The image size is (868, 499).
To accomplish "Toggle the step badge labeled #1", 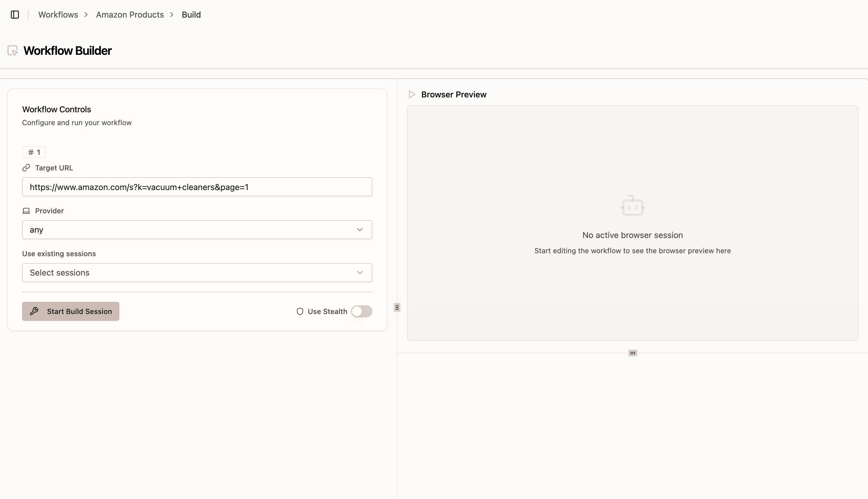I will click(x=34, y=152).
